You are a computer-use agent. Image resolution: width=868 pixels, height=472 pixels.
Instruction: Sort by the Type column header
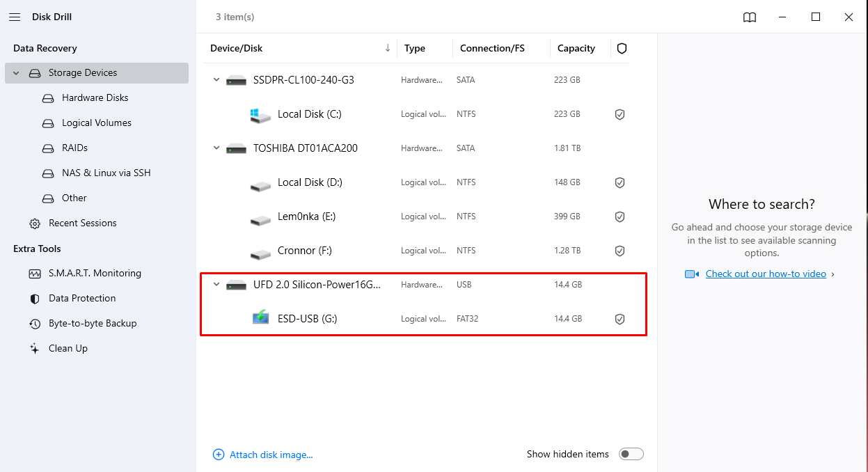click(x=415, y=48)
